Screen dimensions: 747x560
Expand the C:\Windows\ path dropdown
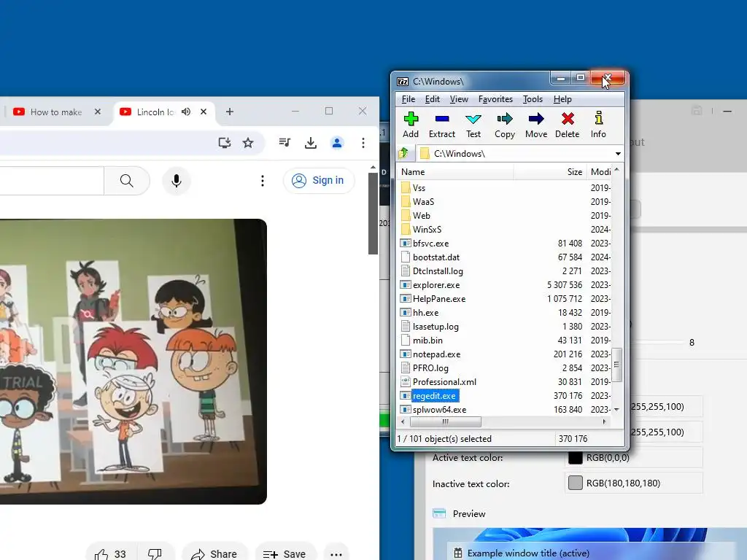pos(618,153)
